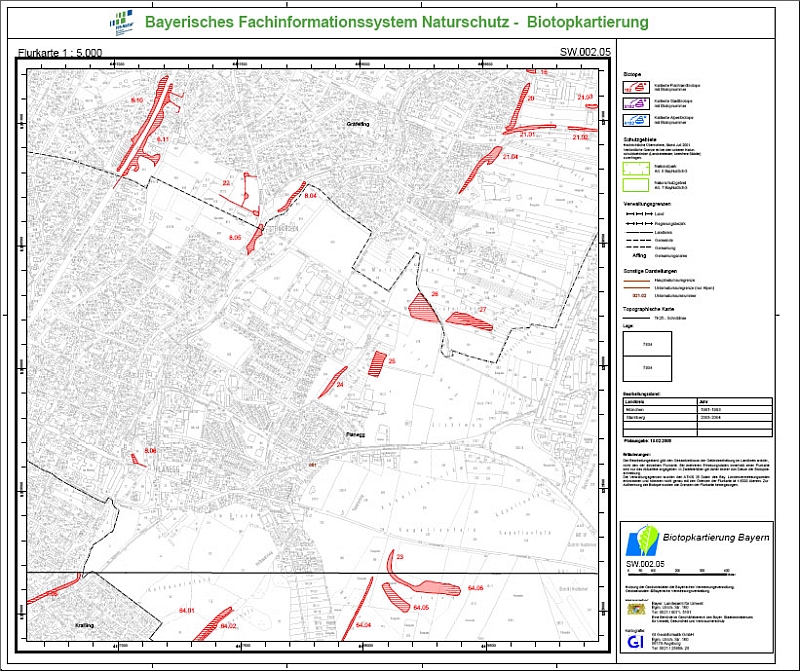Click the Regierungsbezirk boundary line symbol
This screenshot has width=800, height=671.
[x=637, y=223]
